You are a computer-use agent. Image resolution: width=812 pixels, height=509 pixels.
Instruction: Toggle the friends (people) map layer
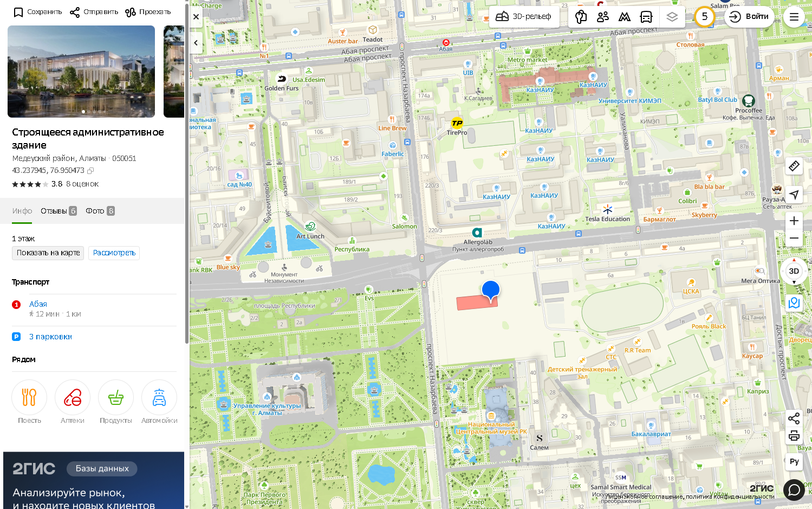[x=602, y=17]
